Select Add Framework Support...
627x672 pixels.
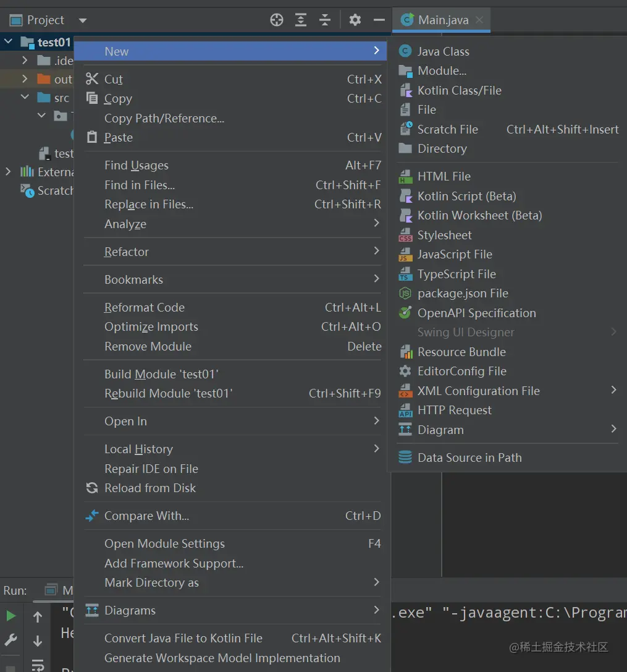click(232, 563)
